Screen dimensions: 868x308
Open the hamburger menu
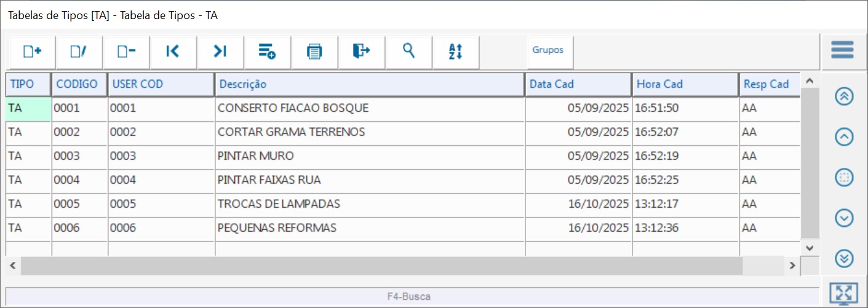[x=842, y=50]
